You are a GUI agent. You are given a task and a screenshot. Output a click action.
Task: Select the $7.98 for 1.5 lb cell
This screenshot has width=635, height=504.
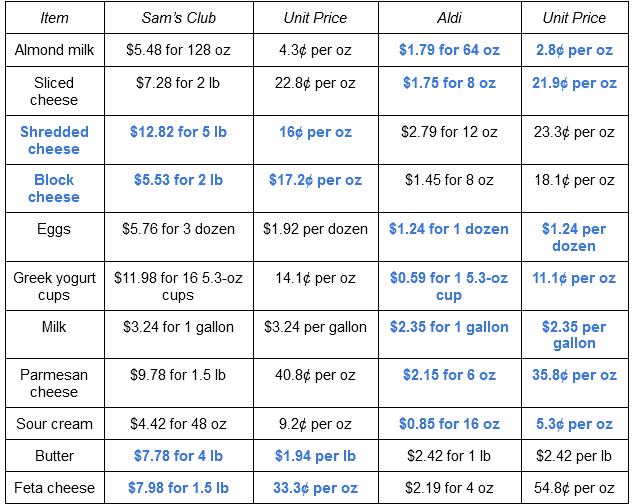[178, 488]
